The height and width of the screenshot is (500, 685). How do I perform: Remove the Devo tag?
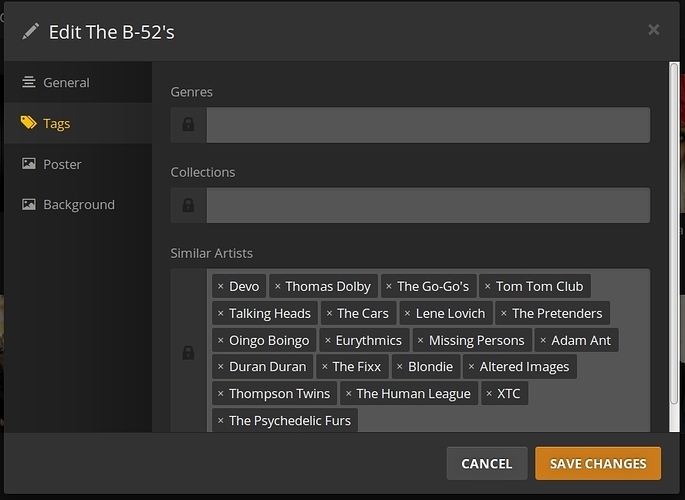point(221,287)
